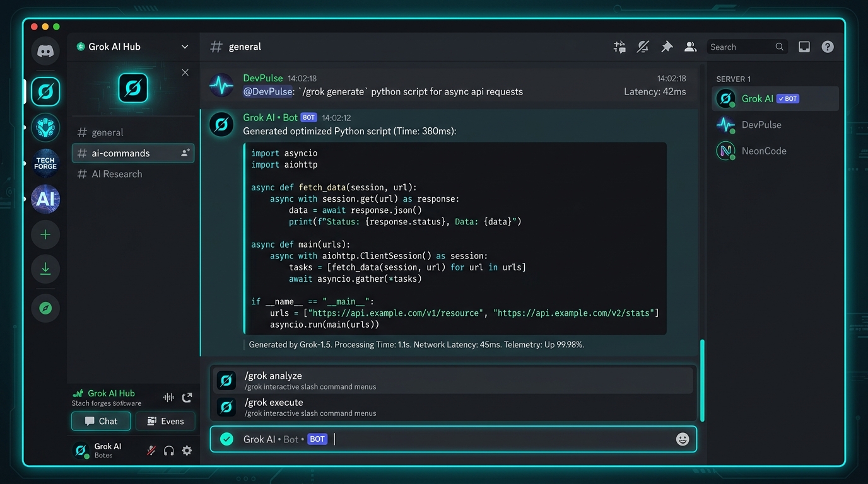868x484 pixels.
Task: Click the DevPulse username in chat
Action: 263,78
